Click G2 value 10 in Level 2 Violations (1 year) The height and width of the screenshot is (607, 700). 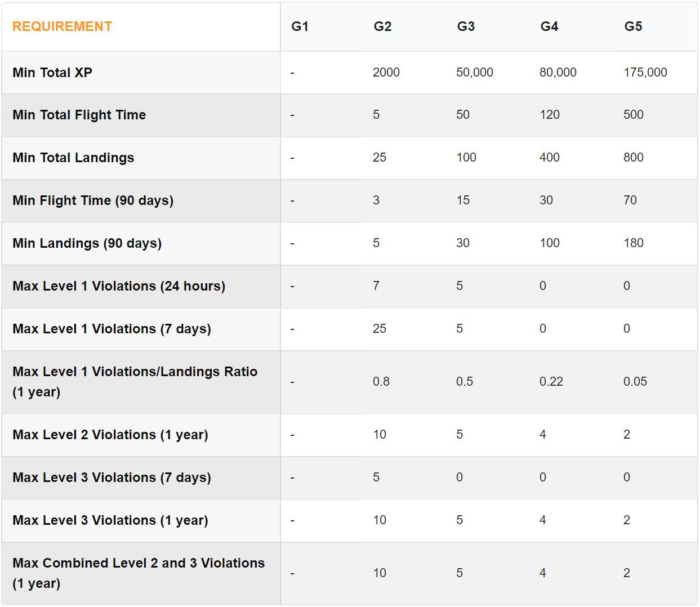point(380,435)
